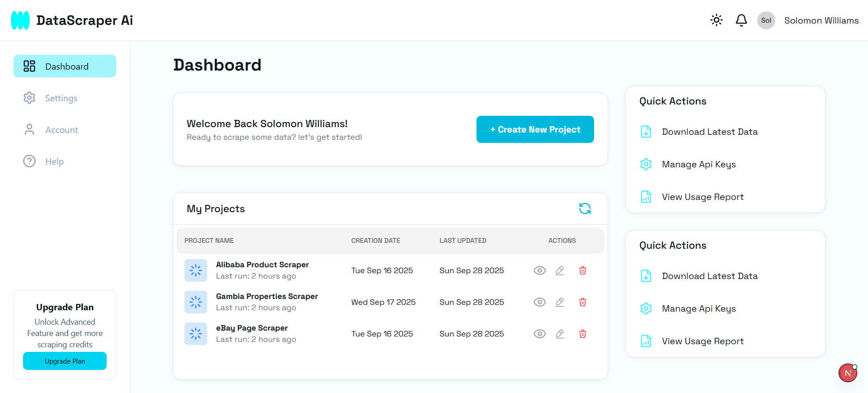This screenshot has width=868, height=393.
Task: Refresh the My Projects list
Action: [585, 208]
